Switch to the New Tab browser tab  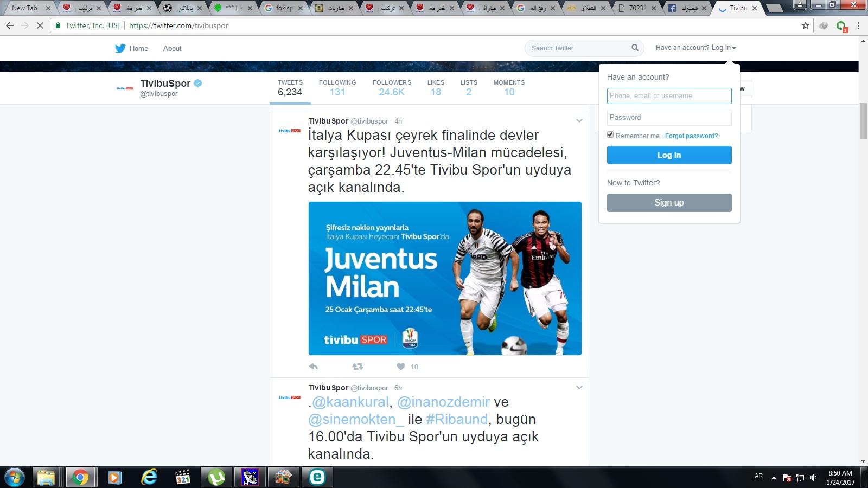pos(24,8)
